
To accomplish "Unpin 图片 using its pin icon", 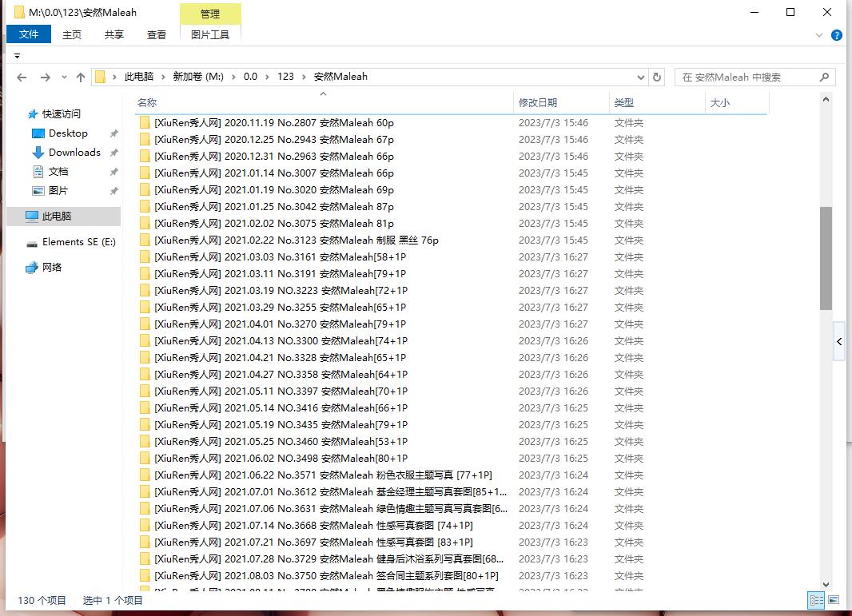I will [x=114, y=191].
